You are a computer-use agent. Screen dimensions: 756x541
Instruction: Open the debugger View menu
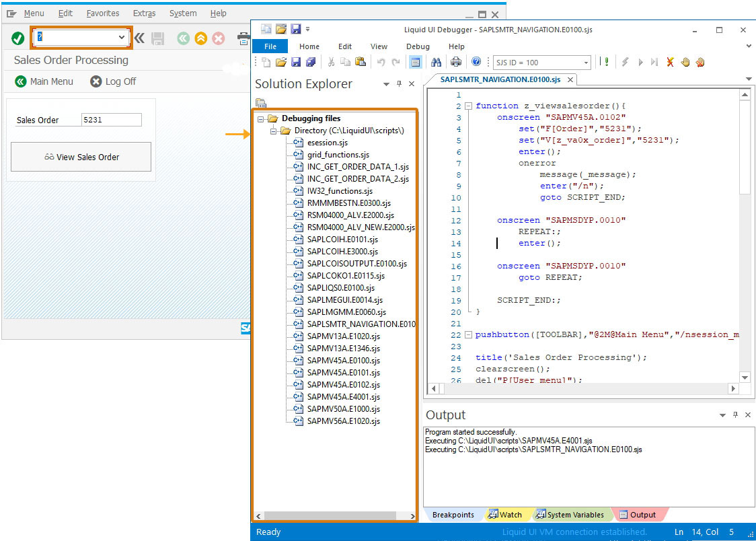point(379,46)
